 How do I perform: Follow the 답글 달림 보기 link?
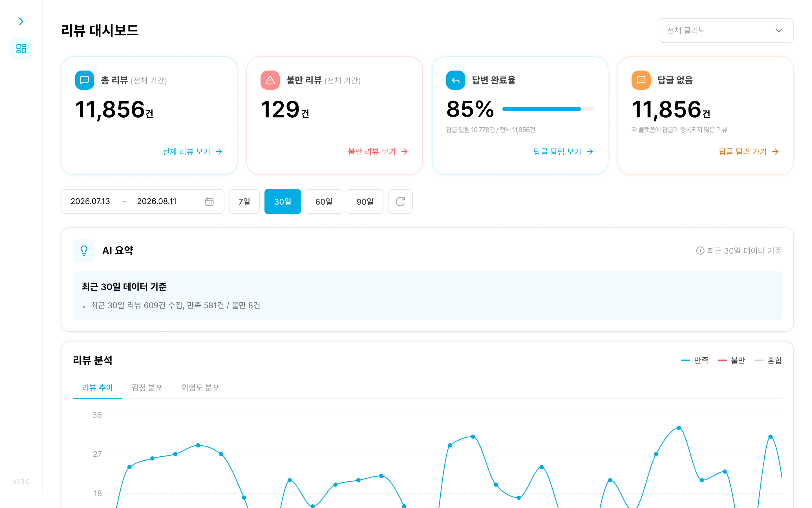pyautogui.click(x=563, y=152)
